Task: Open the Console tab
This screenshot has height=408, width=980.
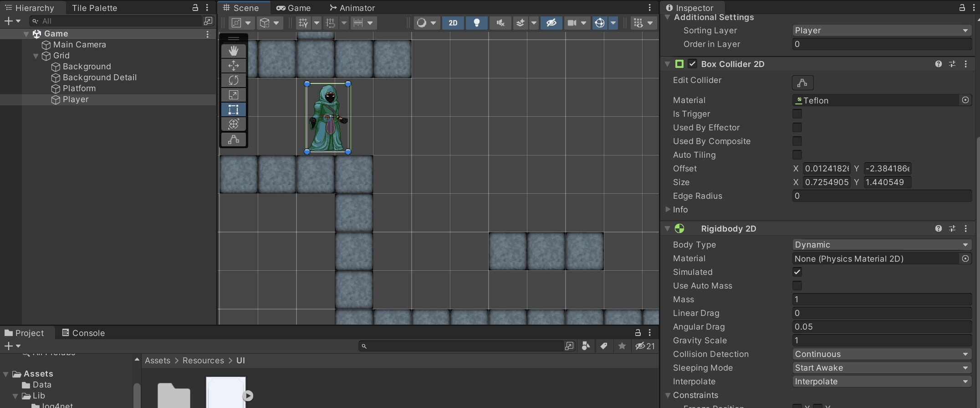Action: click(x=83, y=333)
